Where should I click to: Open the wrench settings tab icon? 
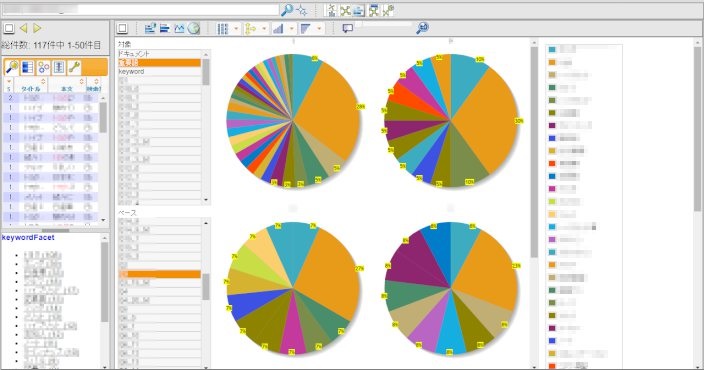click(x=74, y=67)
